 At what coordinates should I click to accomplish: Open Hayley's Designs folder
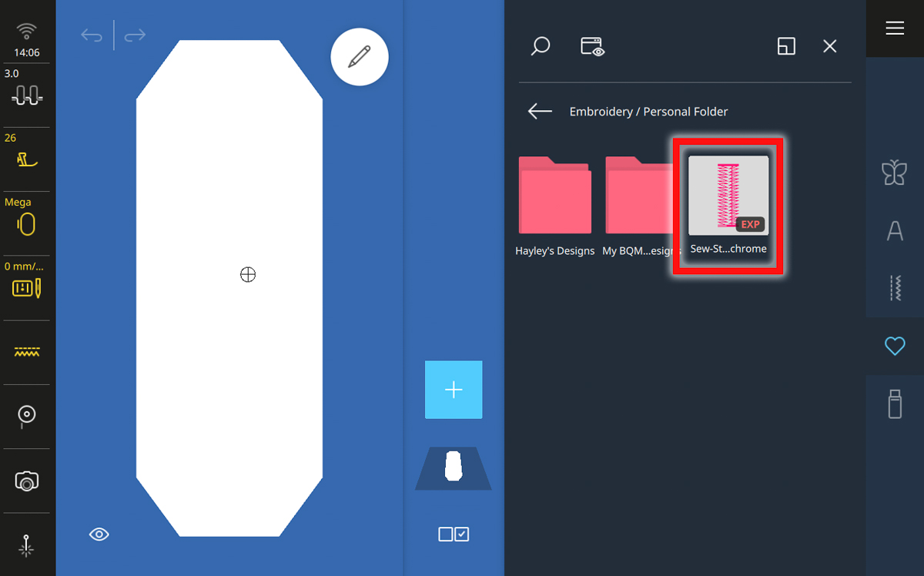[x=554, y=196]
